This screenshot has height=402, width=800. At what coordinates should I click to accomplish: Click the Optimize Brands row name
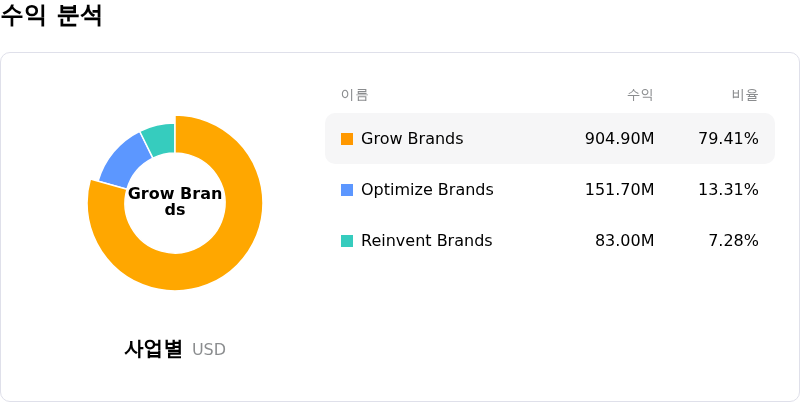[427, 190]
